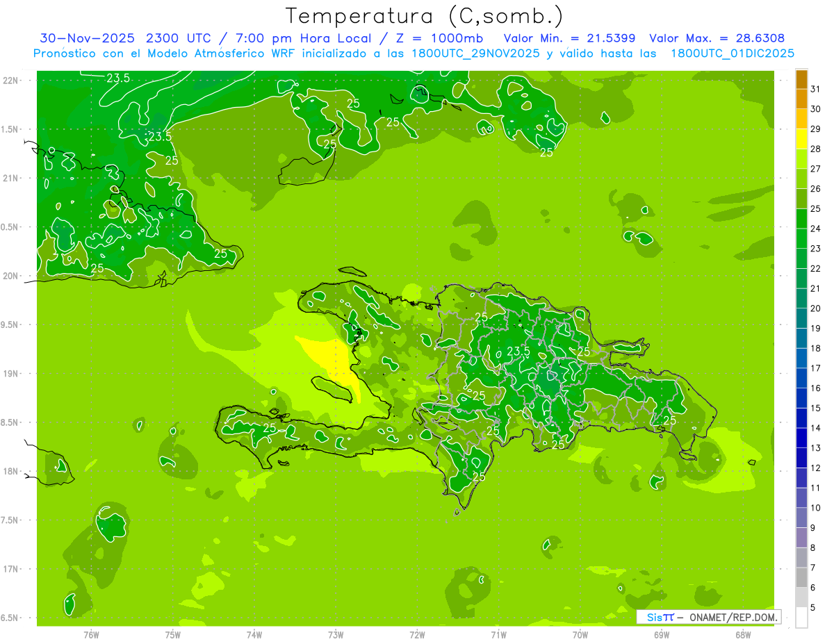The height and width of the screenshot is (644, 834).
Task: Click the legend value label 31
Action: pyautogui.click(x=816, y=89)
